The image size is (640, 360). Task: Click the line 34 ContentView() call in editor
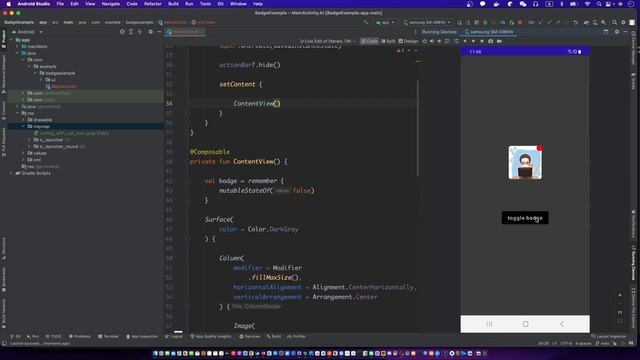257,104
